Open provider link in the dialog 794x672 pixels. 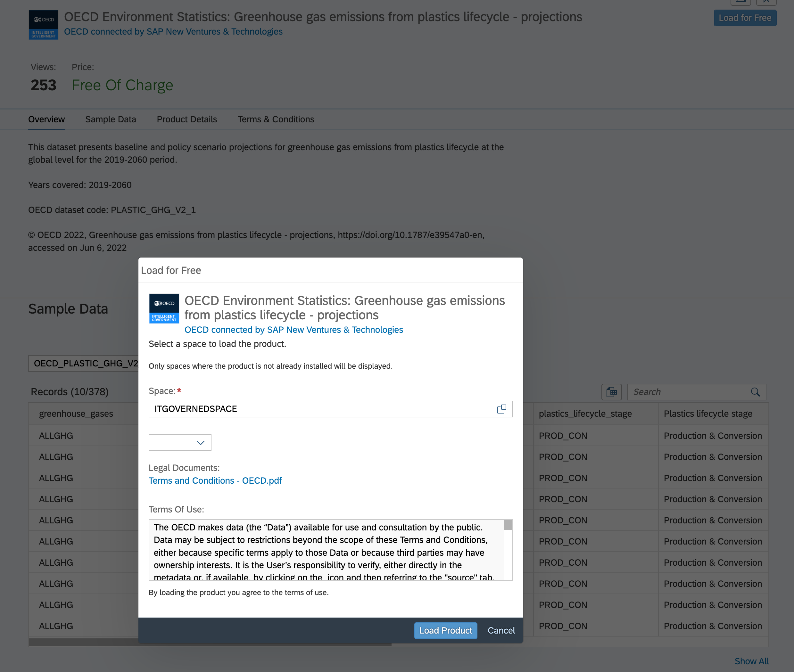coord(294,330)
